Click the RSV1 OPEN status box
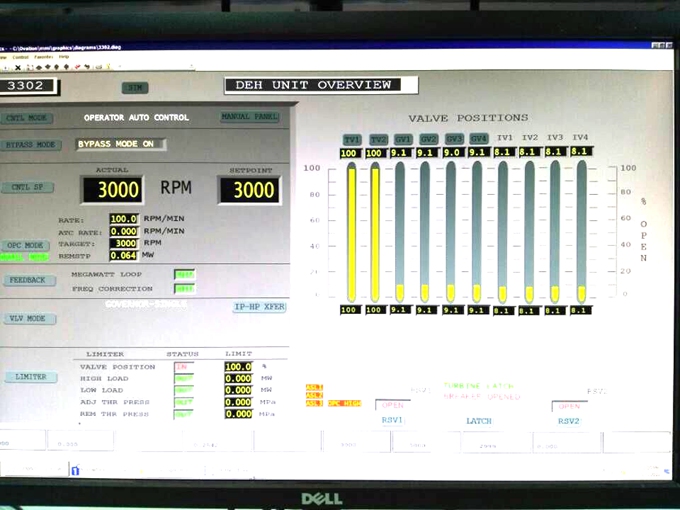The image size is (680, 510). [x=393, y=405]
